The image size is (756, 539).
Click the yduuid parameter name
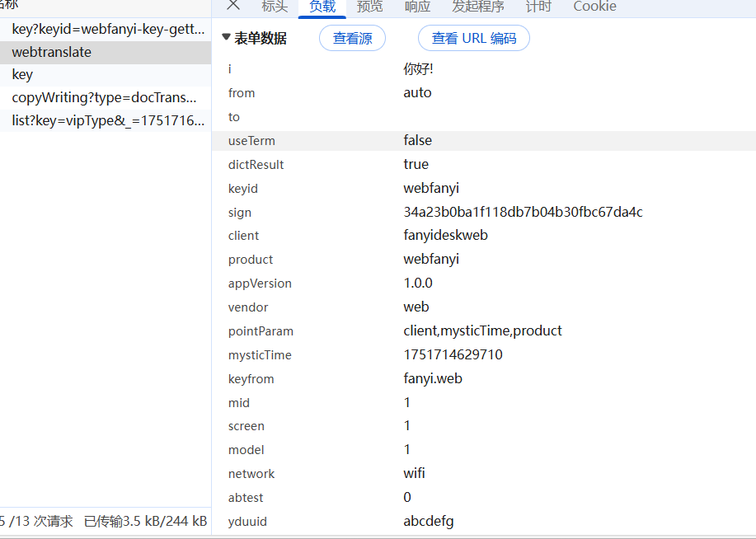coord(247,522)
